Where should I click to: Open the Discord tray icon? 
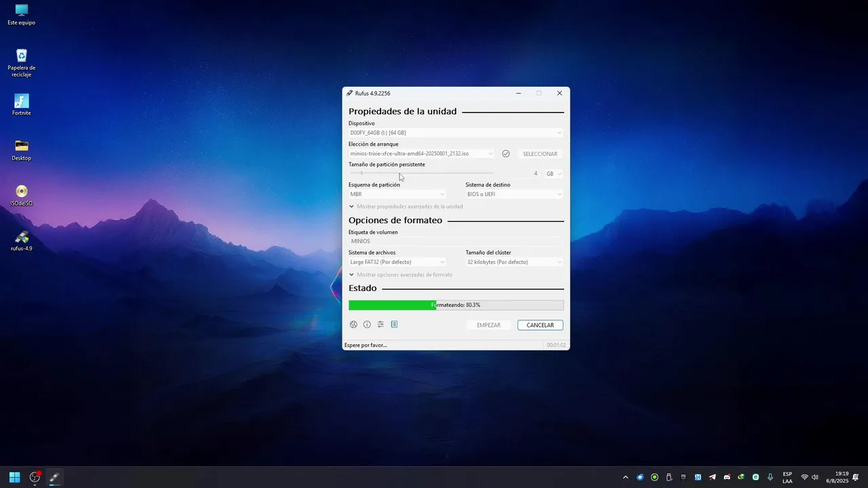[727, 477]
